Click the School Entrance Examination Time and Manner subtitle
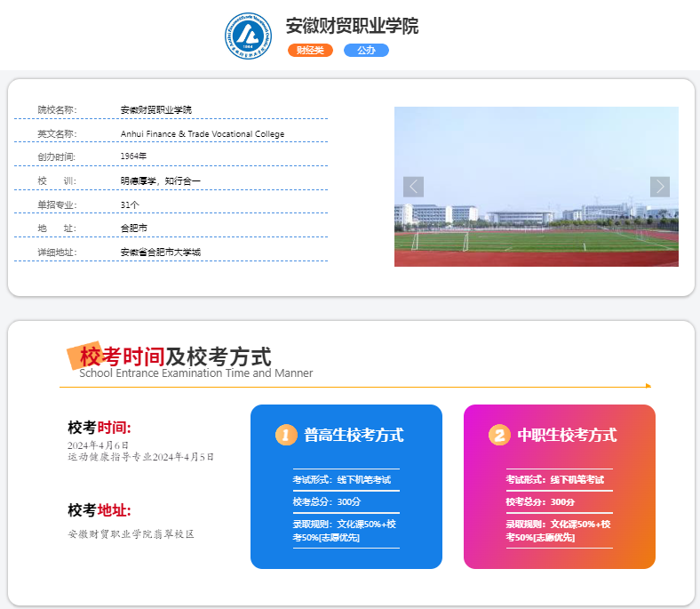This screenshot has height=609, width=700. pyautogui.click(x=196, y=373)
